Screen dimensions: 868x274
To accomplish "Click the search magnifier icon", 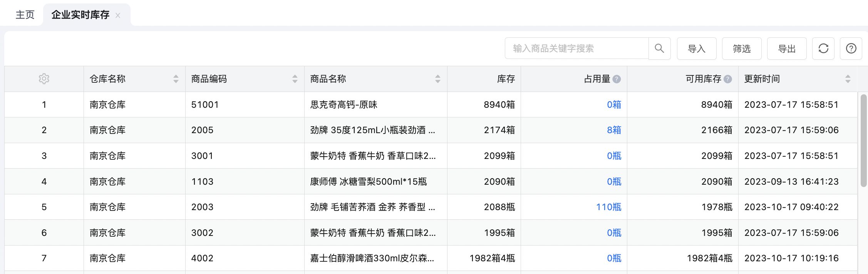I will (659, 48).
